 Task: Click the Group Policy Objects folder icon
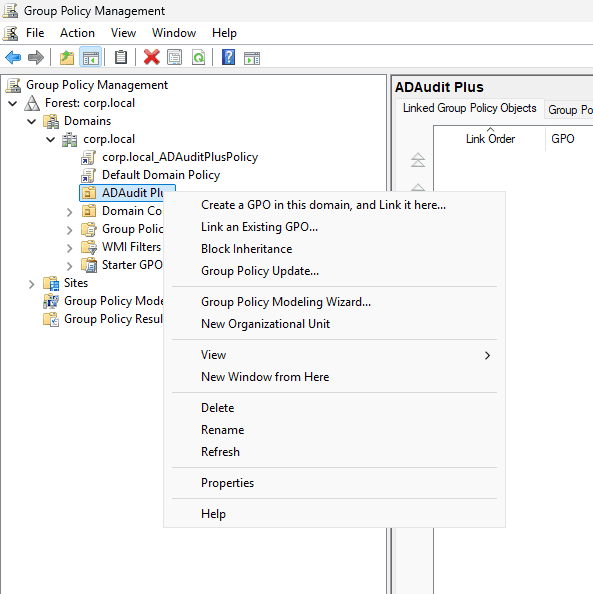(x=89, y=229)
